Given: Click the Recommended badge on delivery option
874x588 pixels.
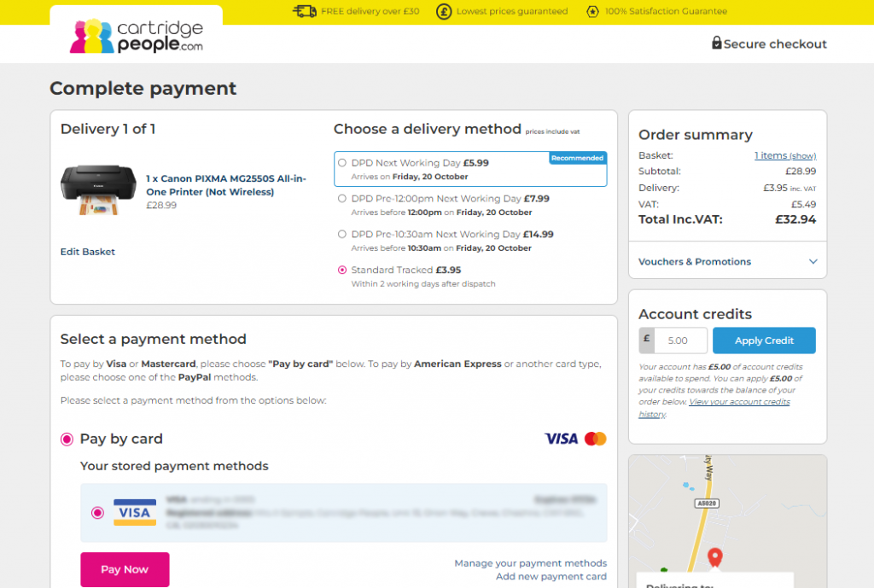Looking at the screenshot, I should pos(577,158).
